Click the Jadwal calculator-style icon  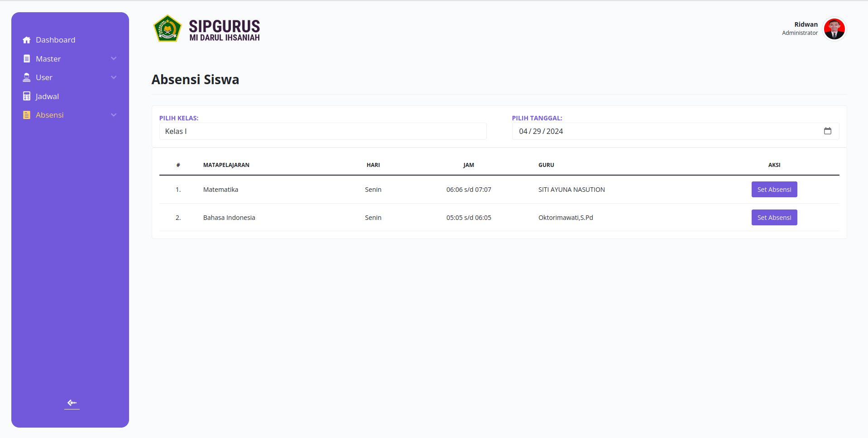[x=27, y=96]
